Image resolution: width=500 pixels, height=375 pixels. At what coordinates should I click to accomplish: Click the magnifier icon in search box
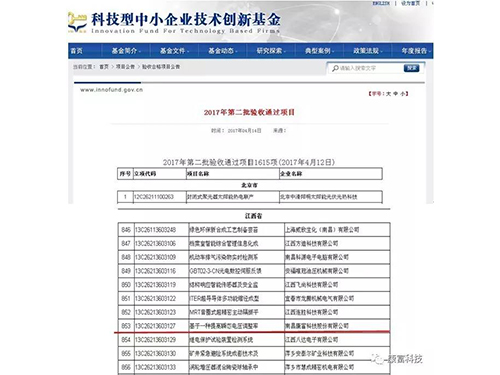[x=335, y=68]
